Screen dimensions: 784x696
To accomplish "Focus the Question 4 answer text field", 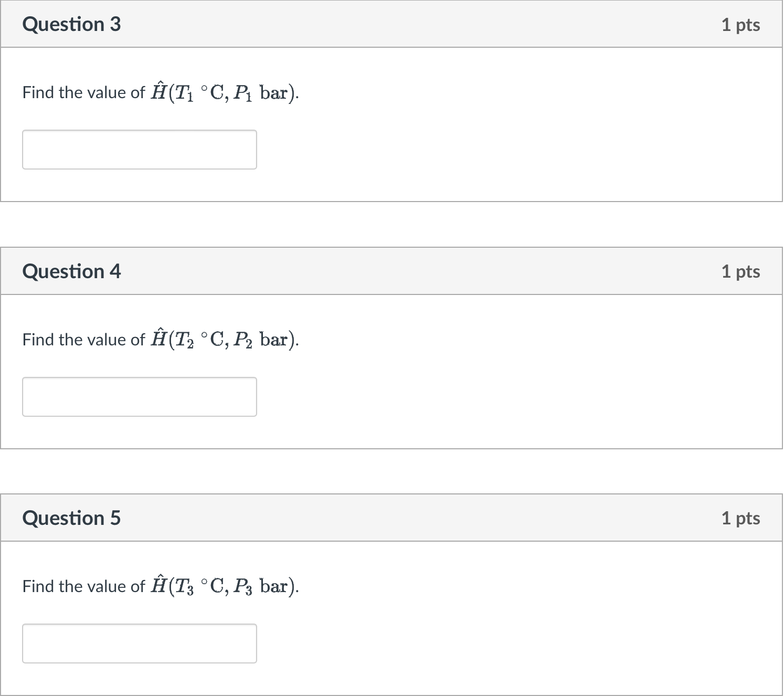I will click(140, 397).
